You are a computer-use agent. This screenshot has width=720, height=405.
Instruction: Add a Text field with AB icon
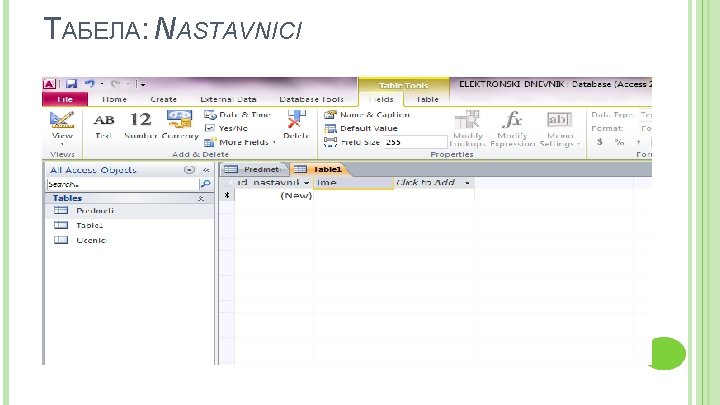click(104, 125)
